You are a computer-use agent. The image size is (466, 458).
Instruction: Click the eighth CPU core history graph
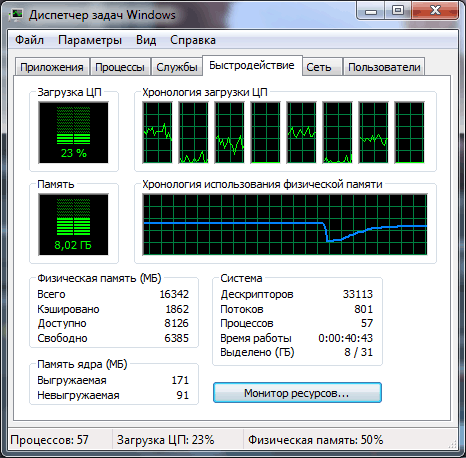click(x=410, y=133)
